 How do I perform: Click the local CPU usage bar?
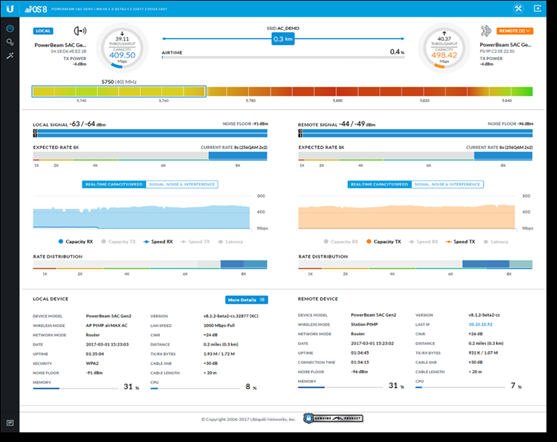coord(195,388)
